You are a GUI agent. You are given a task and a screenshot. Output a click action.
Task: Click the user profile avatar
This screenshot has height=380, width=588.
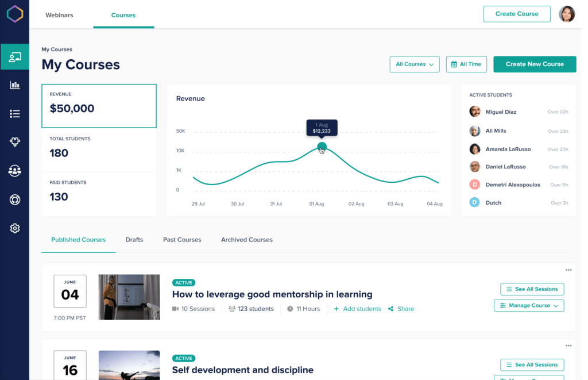coord(567,14)
